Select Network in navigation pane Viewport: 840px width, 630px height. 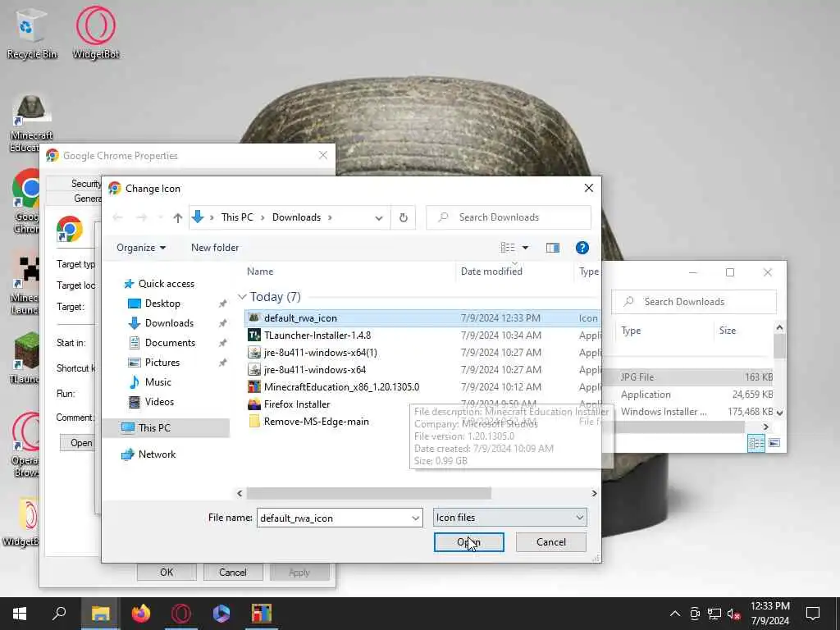[149, 454]
